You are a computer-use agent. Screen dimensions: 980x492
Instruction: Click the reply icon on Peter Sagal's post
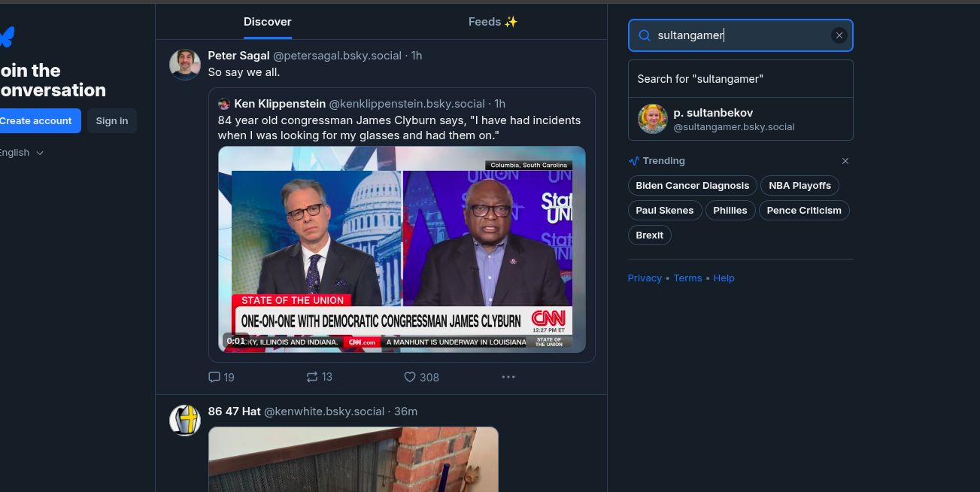pos(214,377)
